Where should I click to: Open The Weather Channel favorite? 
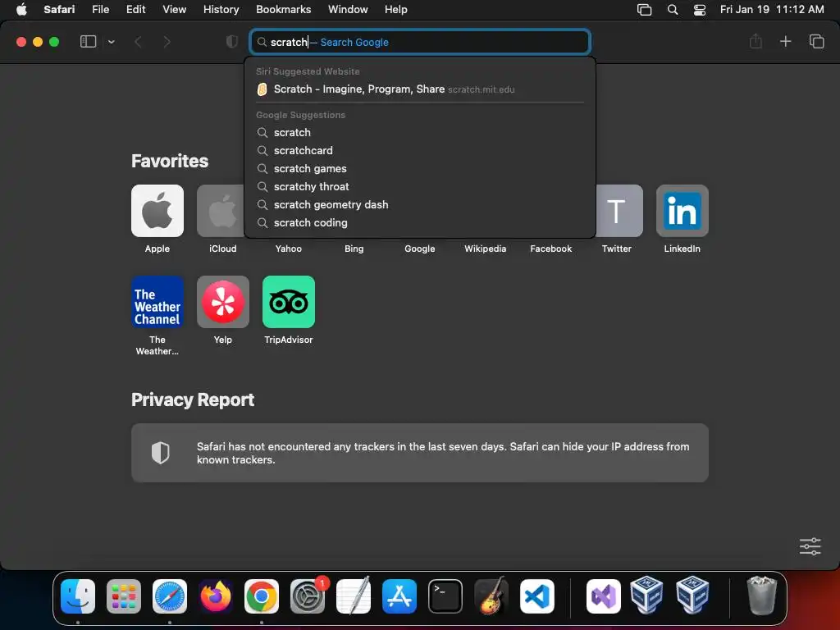pyautogui.click(x=157, y=302)
